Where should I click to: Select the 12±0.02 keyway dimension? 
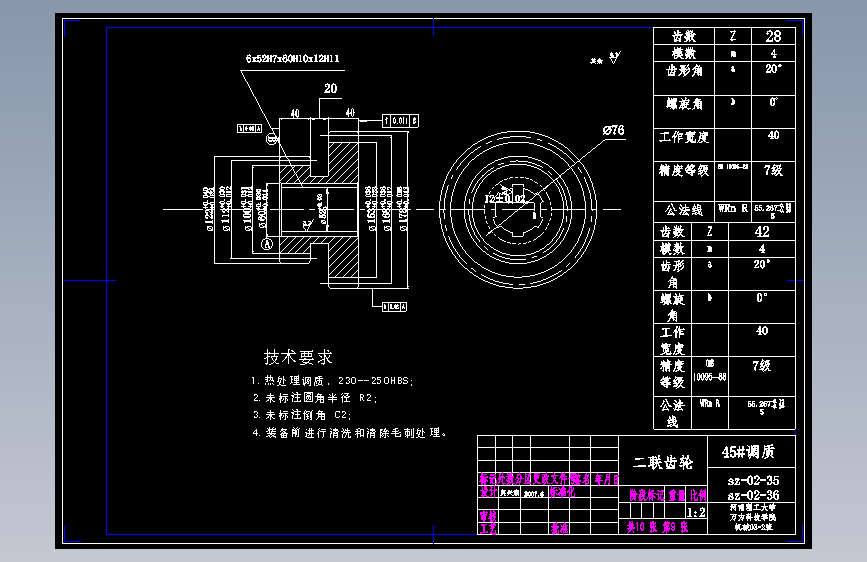coord(505,199)
